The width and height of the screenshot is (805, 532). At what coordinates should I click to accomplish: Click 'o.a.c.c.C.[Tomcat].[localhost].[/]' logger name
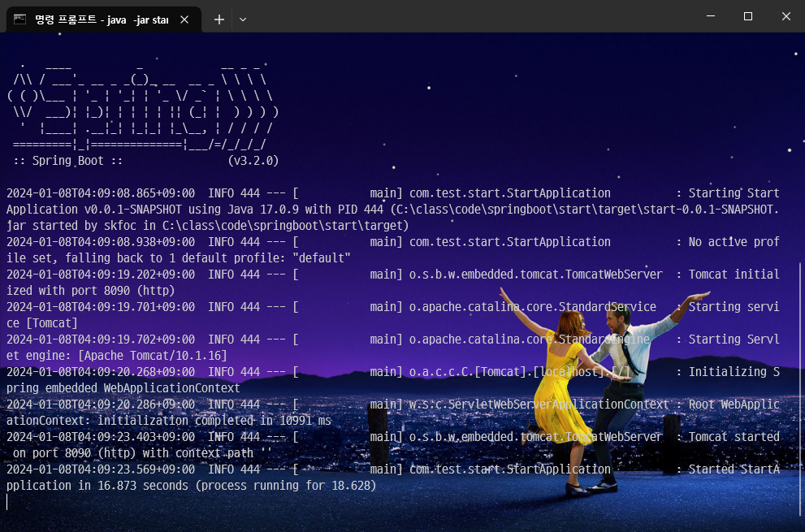tap(520, 372)
